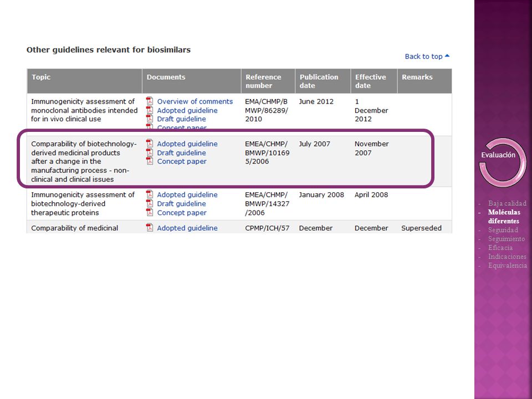Click the PDF icon for monoclonal antibodies Draft guideline
The image size is (532, 399).
[150, 119]
